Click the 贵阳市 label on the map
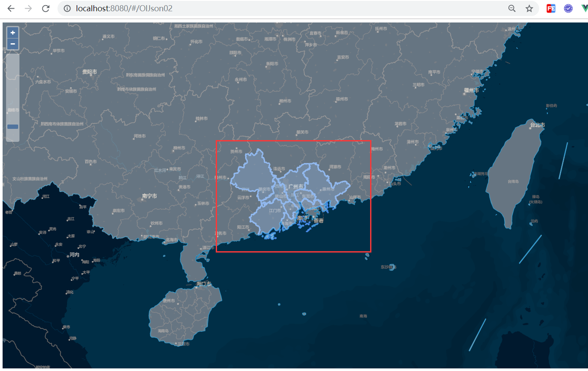The height and width of the screenshot is (371, 588). 89,72
